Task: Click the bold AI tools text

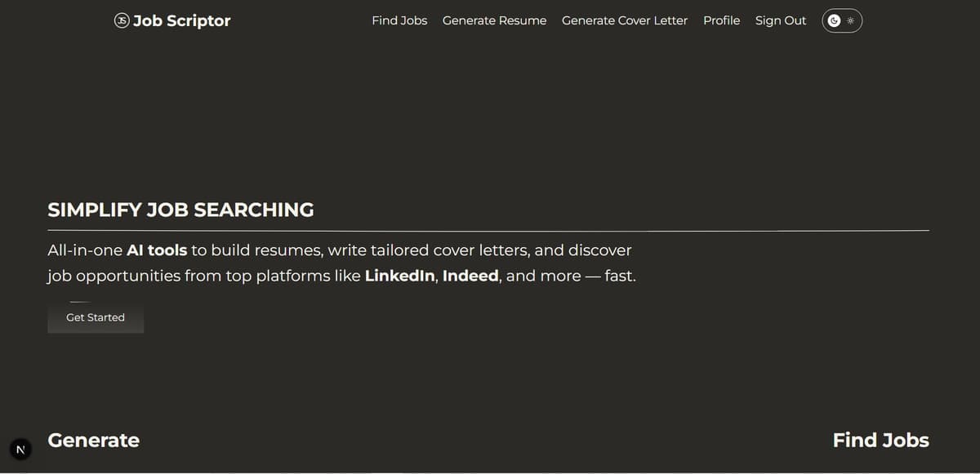Action: [157, 250]
